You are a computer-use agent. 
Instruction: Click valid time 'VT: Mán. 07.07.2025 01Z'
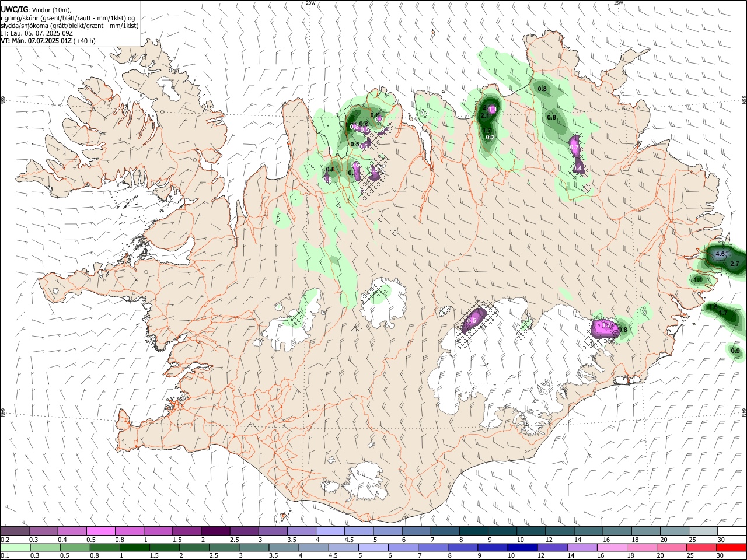point(36,41)
